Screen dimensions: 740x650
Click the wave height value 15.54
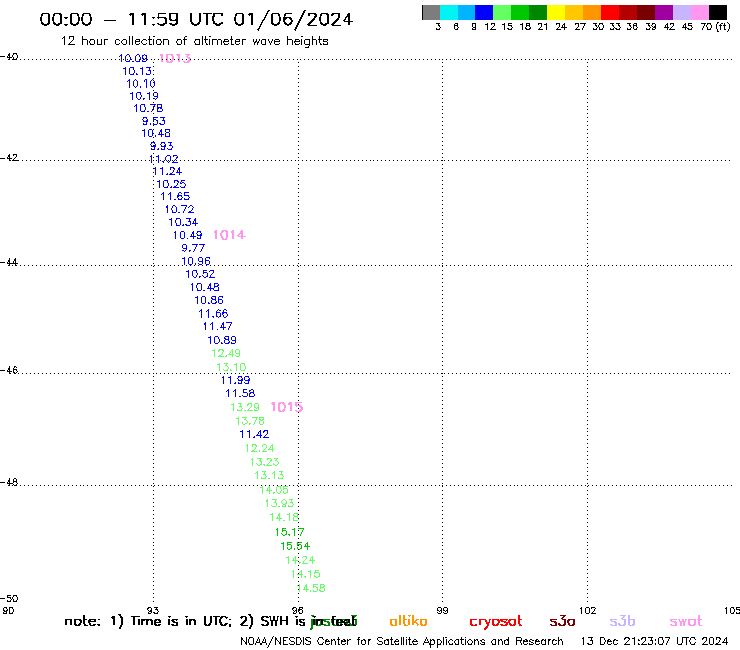[295, 546]
